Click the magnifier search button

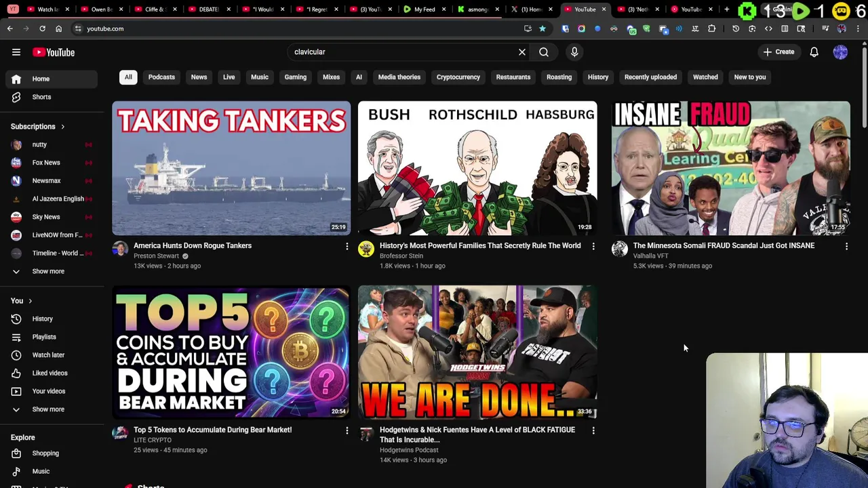click(544, 52)
